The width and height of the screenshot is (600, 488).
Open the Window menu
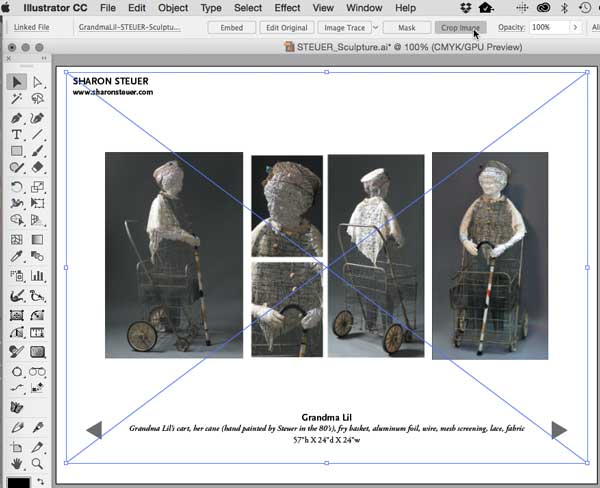tap(364, 8)
